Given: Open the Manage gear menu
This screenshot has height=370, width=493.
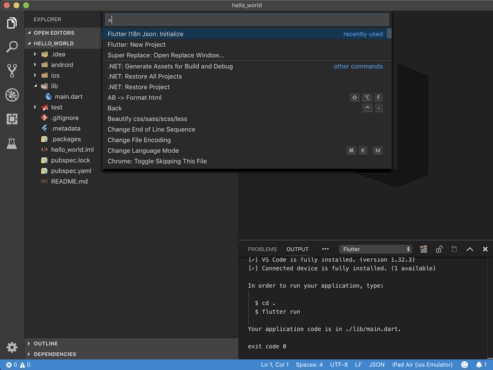Looking at the screenshot, I should coord(12,347).
